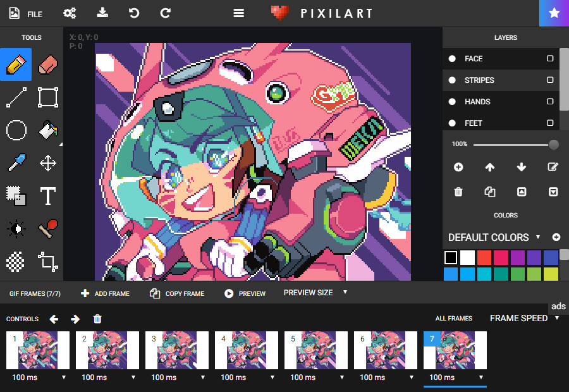Open the hamburger menu at the top

tap(238, 13)
